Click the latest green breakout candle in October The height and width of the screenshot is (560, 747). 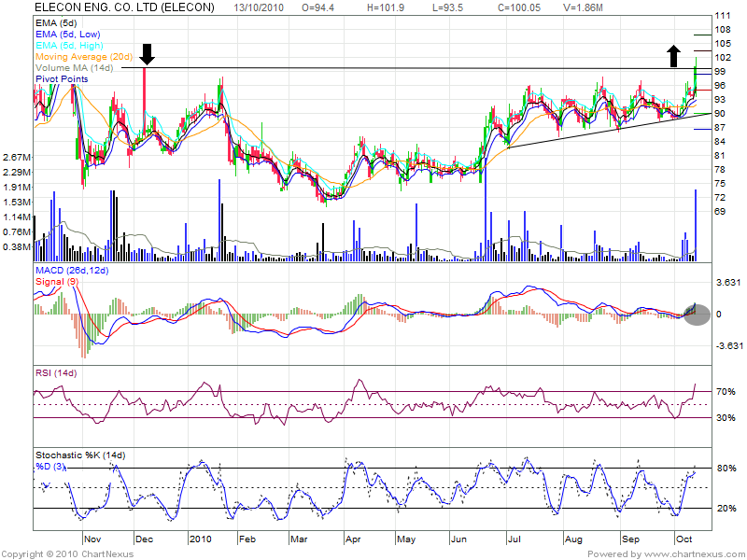click(696, 73)
